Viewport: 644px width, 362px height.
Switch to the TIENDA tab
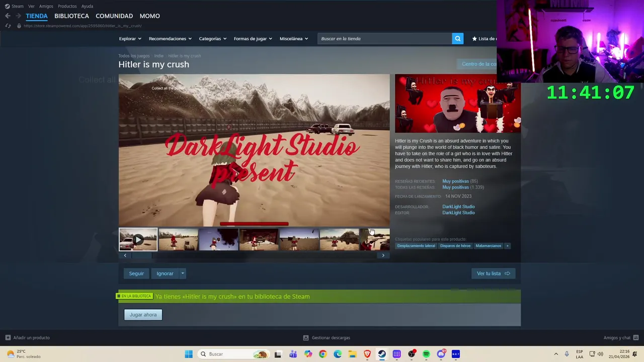(x=37, y=16)
